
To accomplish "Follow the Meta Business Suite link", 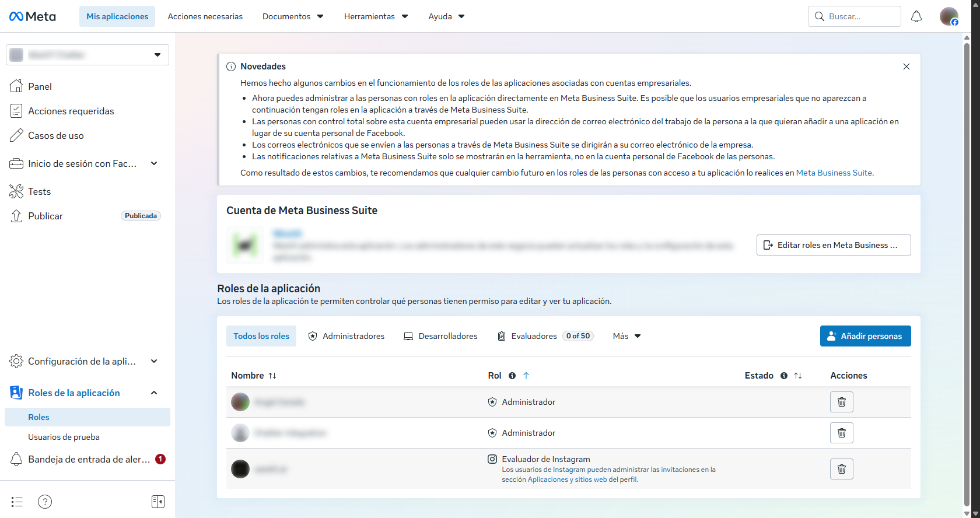I will tap(835, 173).
